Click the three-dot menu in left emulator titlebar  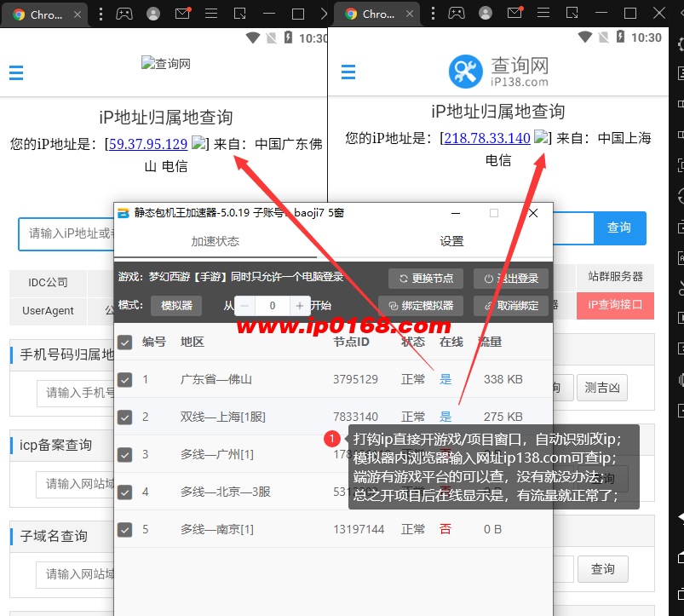[101, 14]
